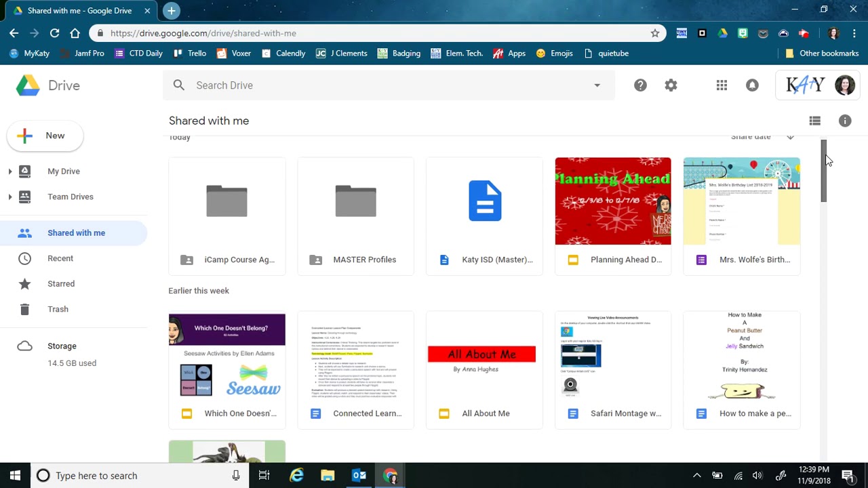Select the Katy ISD (Master) document
868x488 pixels.
484,217
